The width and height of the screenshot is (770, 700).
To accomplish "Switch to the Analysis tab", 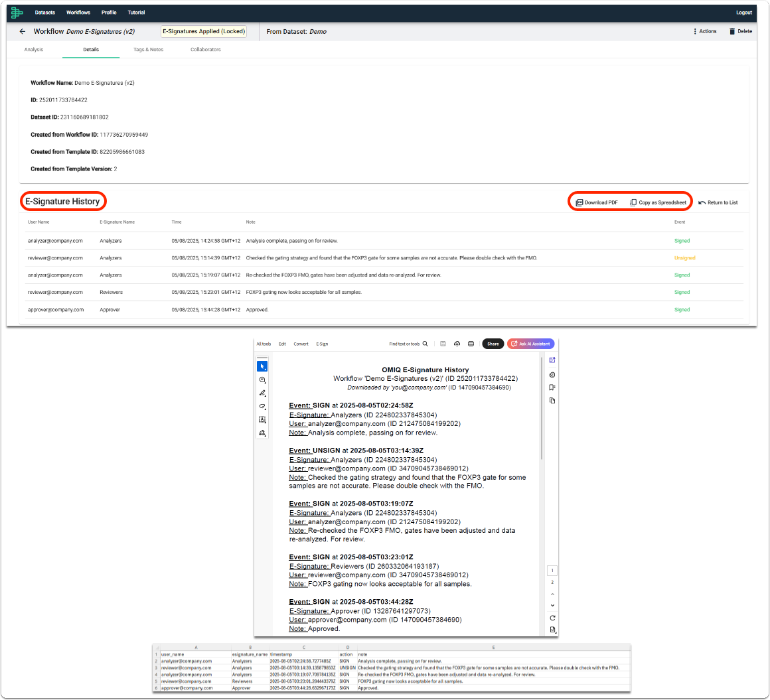I will point(34,50).
